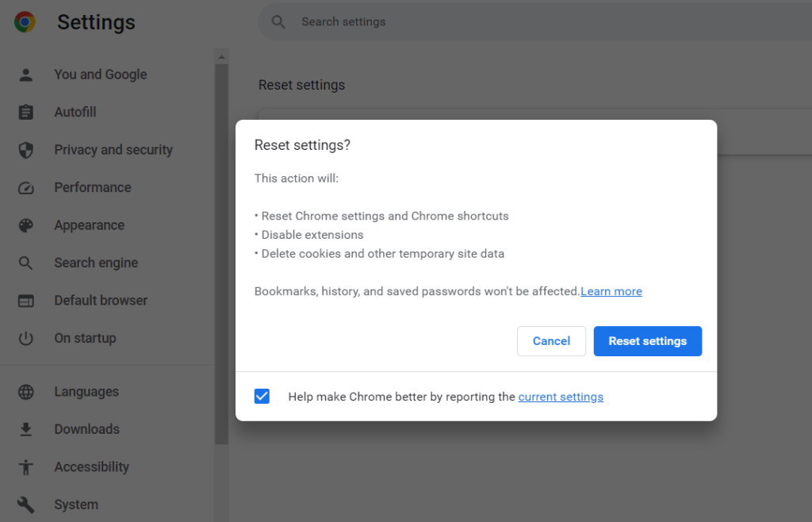812x522 pixels.
Task: Click the 'Reset settings' page heading
Action: pyautogui.click(x=301, y=85)
